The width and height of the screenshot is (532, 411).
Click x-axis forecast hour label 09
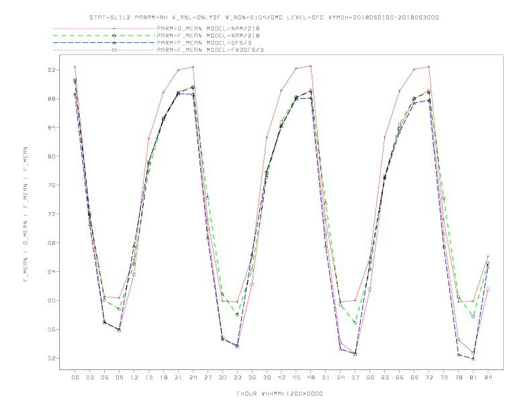[x=119, y=377]
